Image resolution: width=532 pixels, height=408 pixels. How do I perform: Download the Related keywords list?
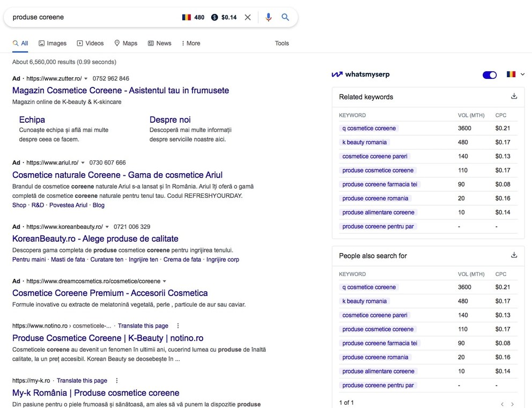(x=514, y=97)
